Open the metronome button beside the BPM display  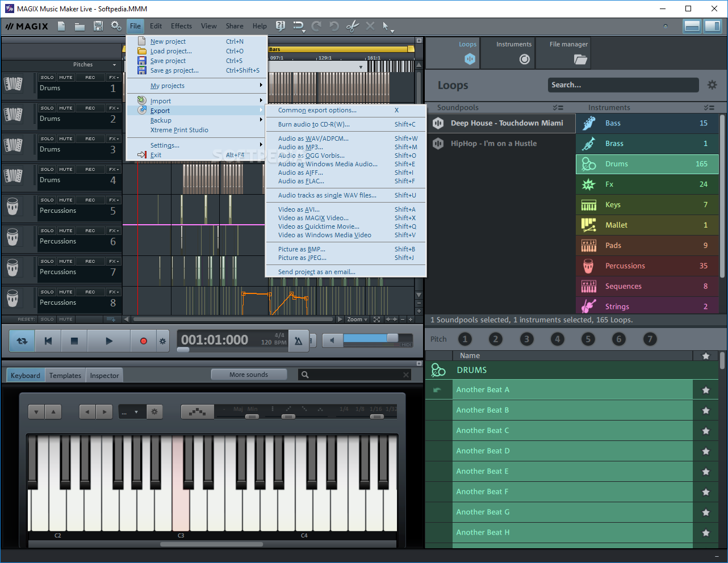[298, 341]
